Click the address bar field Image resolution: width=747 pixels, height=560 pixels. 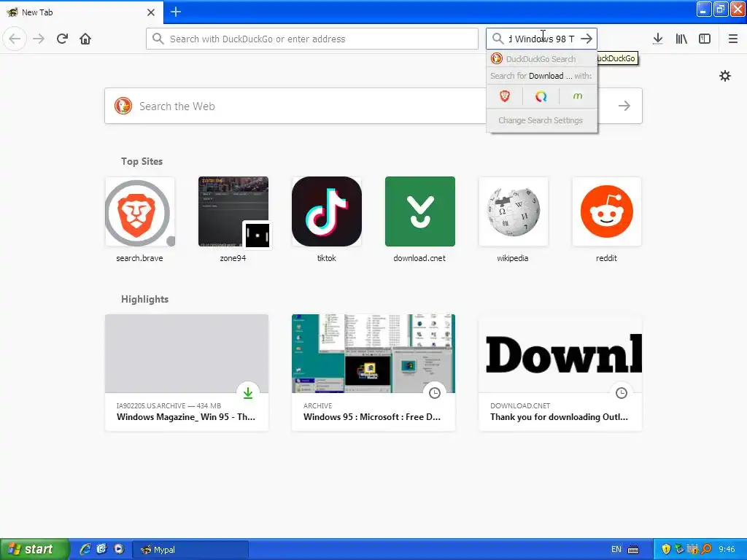tap(312, 39)
